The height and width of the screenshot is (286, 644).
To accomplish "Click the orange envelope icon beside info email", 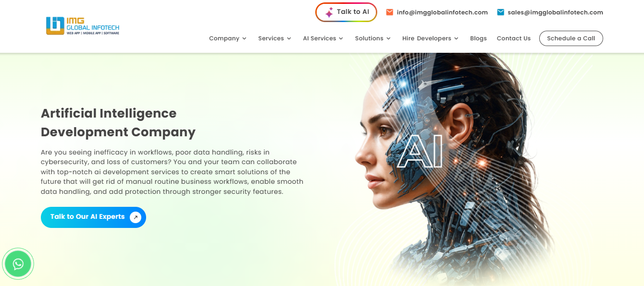I will pos(390,12).
